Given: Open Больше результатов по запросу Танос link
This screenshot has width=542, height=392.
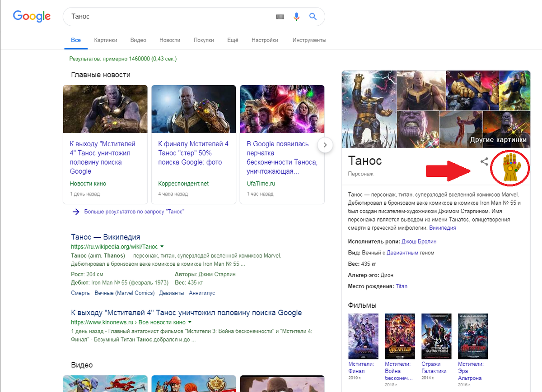Looking at the screenshot, I should tap(134, 212).
